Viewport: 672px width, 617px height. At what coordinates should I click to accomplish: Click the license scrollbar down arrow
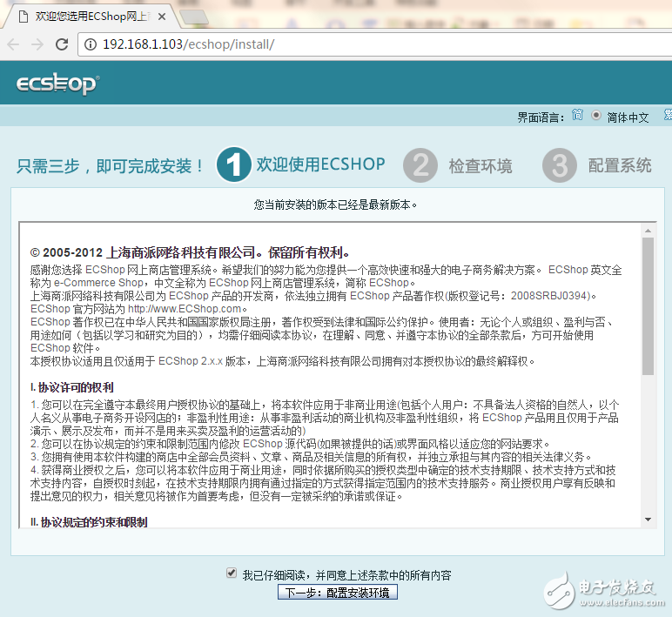click(648, 519)
